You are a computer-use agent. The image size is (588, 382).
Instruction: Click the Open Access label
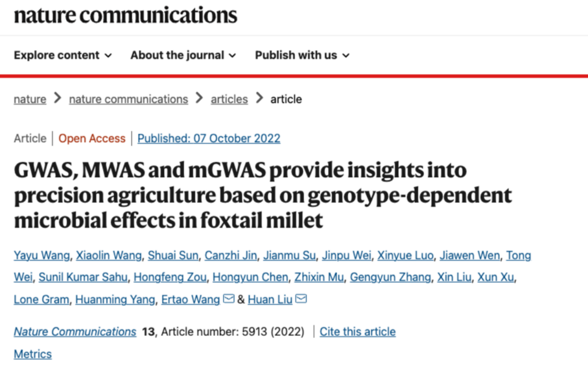(x=92, y=138)
